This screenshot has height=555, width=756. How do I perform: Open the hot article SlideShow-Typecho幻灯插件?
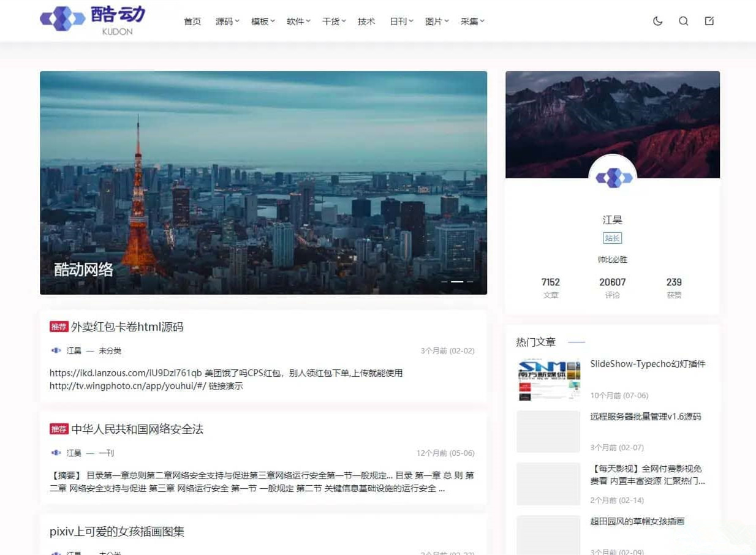coord(648,364)
